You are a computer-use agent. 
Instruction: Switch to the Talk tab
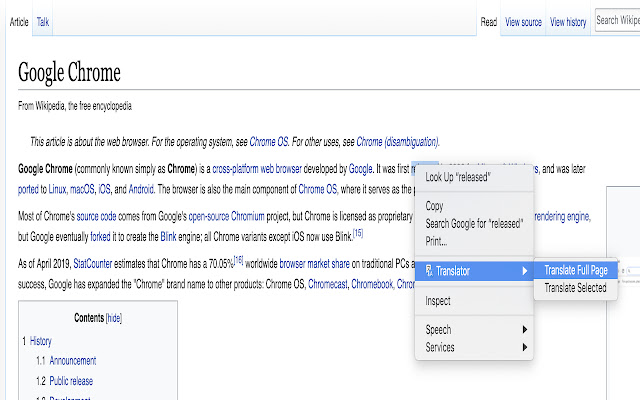pos(45,21)
